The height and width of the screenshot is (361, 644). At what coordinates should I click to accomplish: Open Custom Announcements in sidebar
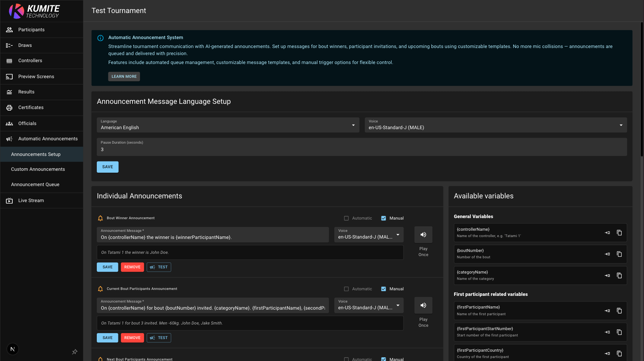click(38, 169)
